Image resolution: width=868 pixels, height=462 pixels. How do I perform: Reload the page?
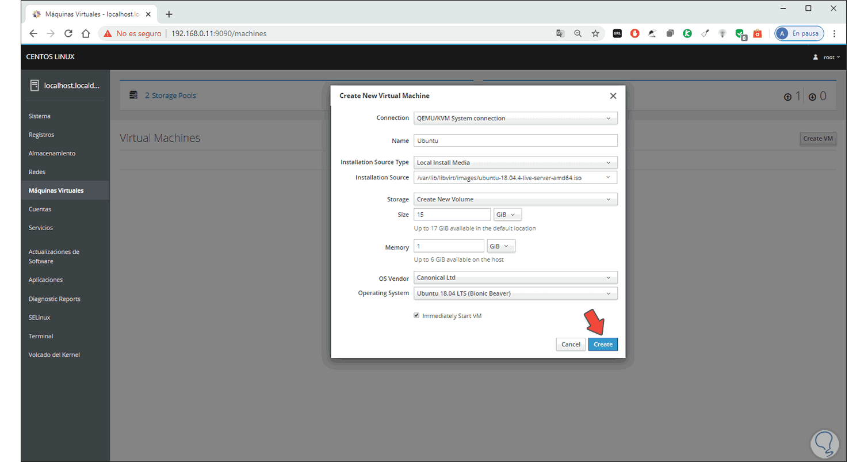68,33
